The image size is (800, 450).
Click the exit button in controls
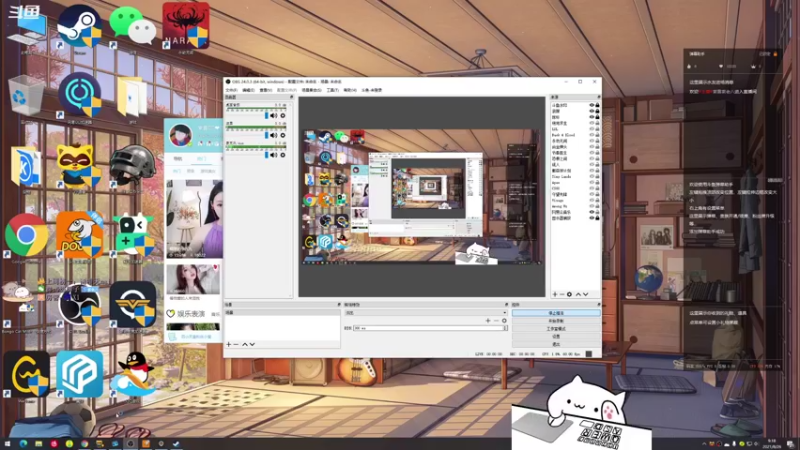(556, 344)
